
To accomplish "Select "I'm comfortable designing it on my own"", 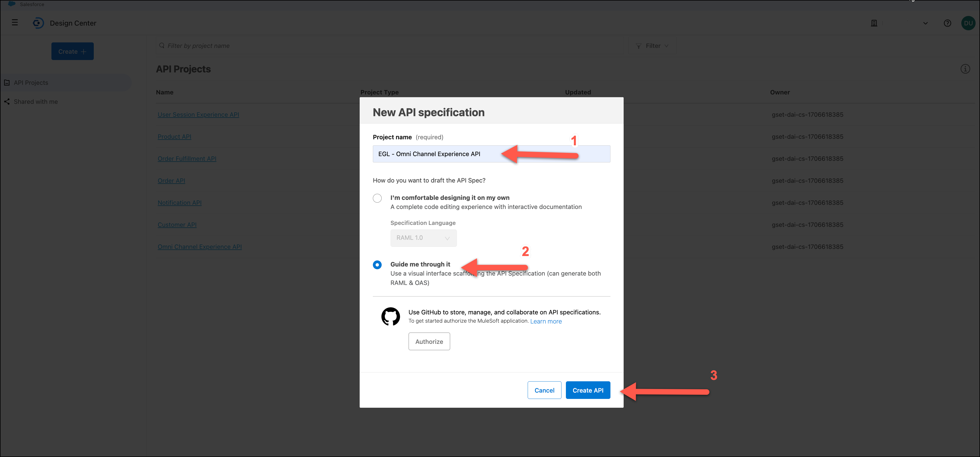I will click(377, 198).
